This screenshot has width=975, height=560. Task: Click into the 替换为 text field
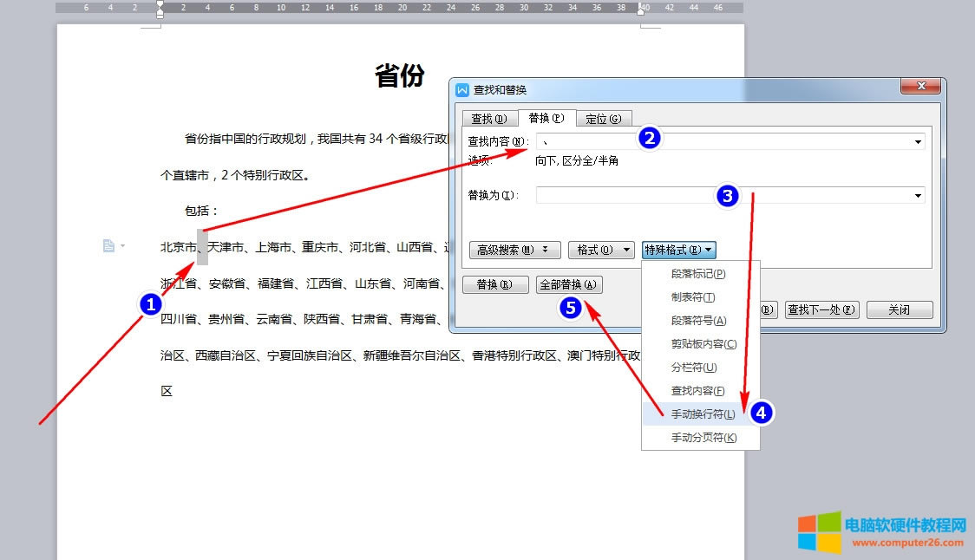[724, 196]
